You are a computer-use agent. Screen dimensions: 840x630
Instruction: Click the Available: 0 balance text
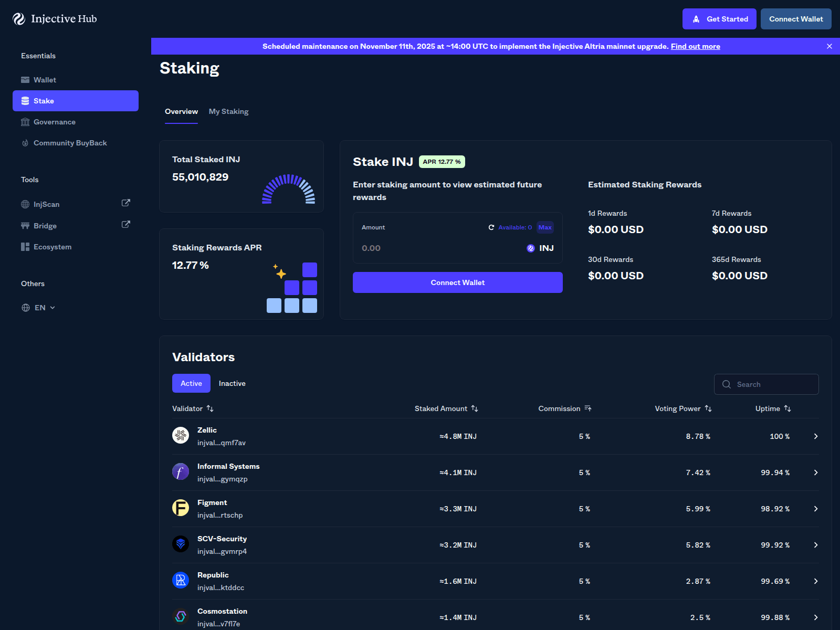point(515,227)
